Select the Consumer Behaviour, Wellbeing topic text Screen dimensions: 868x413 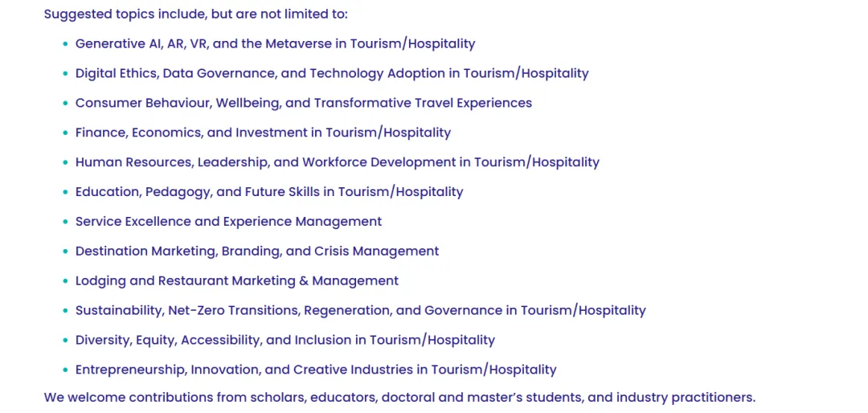[303, 103]
